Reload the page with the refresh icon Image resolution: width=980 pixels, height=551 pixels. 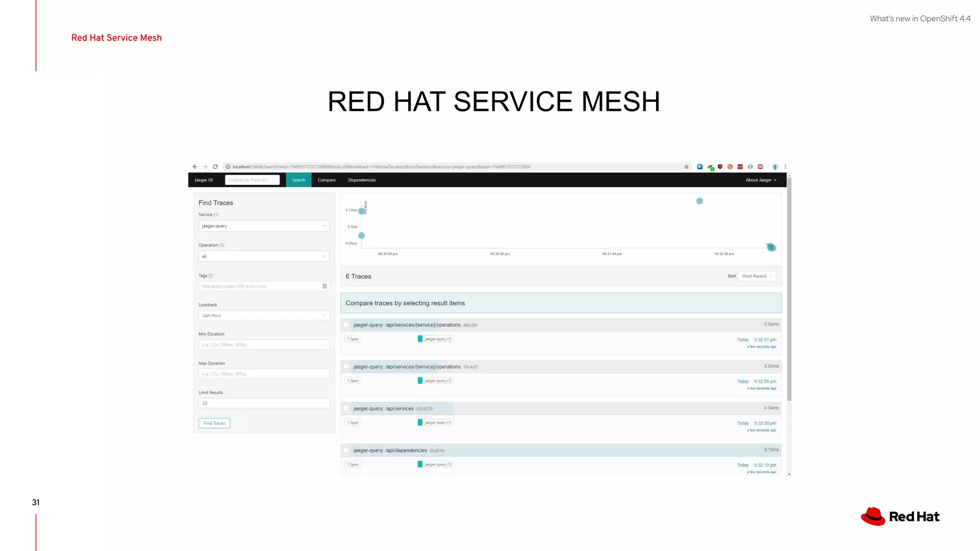click(215, 167)
